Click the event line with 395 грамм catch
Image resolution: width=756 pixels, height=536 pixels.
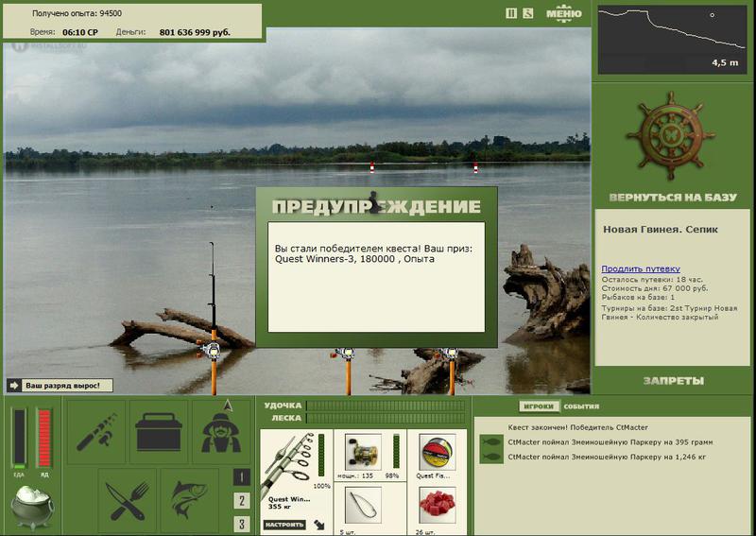(x=610, y=441)
